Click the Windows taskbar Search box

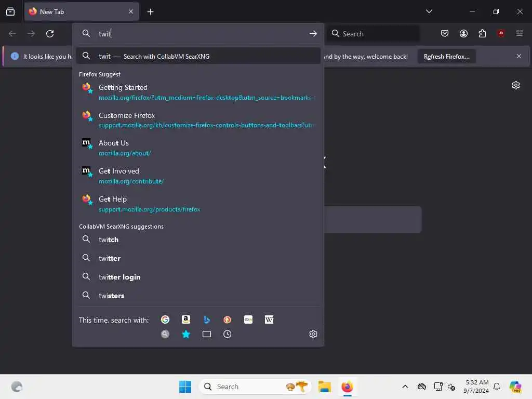click(255, 387)
